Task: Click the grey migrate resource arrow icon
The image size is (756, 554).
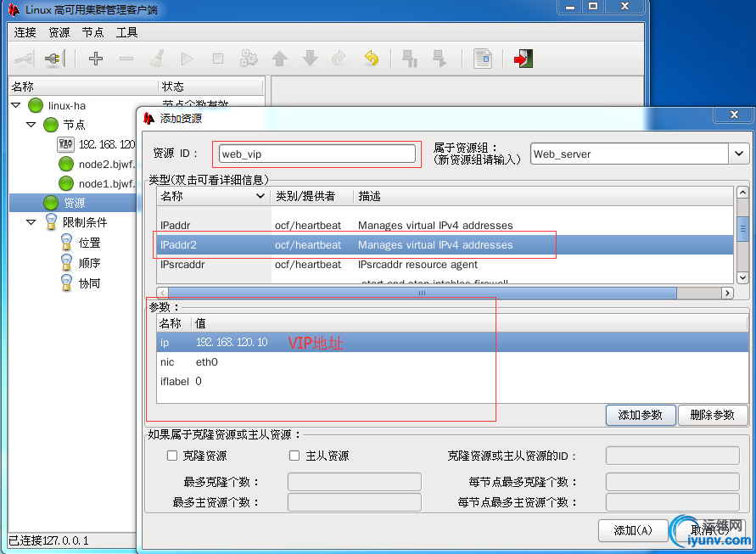Action: point(339,59)
